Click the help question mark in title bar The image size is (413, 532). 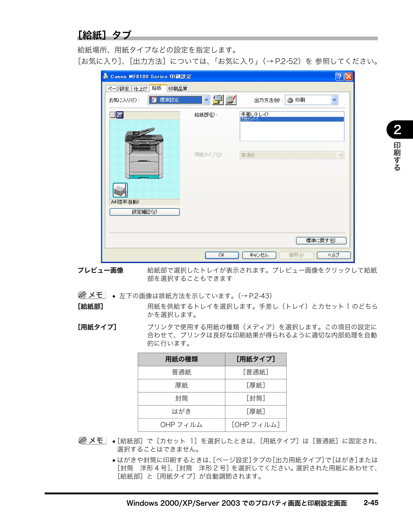(339, 77)
